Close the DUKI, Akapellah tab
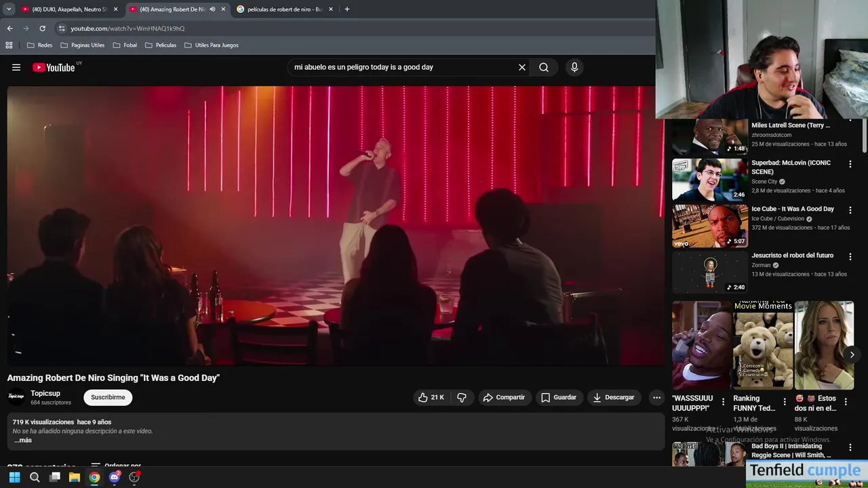Image resolution: width=868 pixels, height=488 pixels. [115, 9]
